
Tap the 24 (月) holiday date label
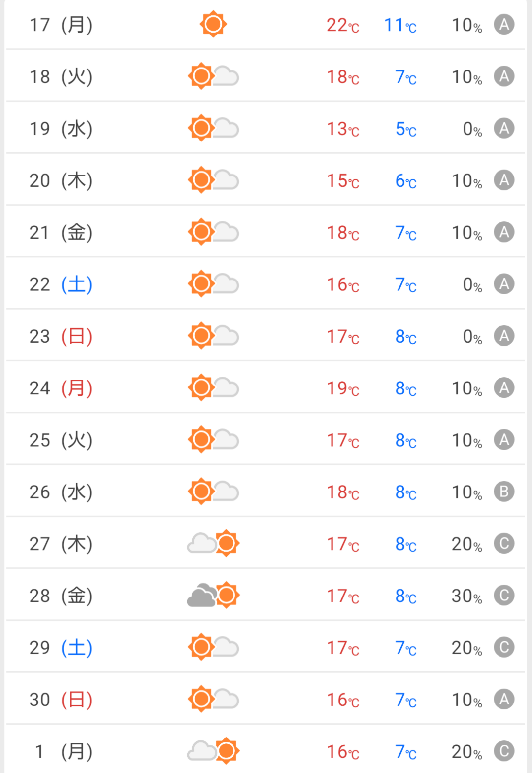pyautogui.click(x=61, y=388)
